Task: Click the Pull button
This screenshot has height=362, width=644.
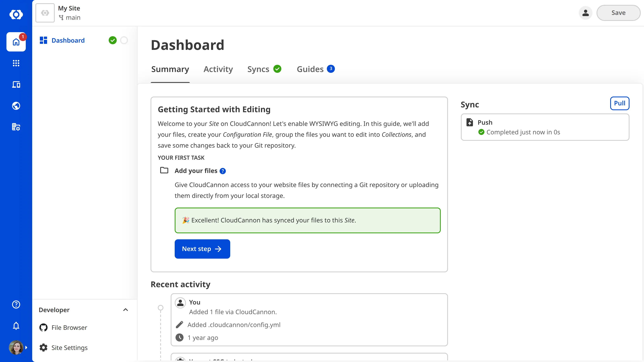Action: coord(619,103)
